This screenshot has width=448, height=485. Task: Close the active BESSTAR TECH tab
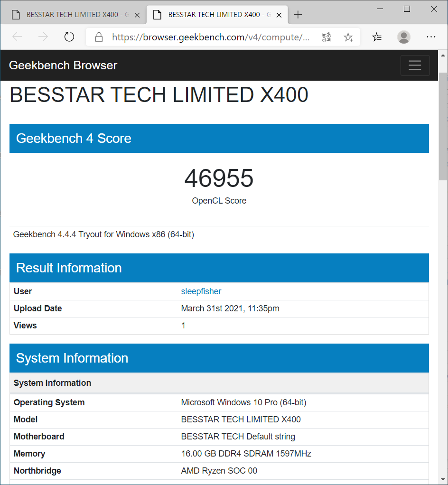279,15
